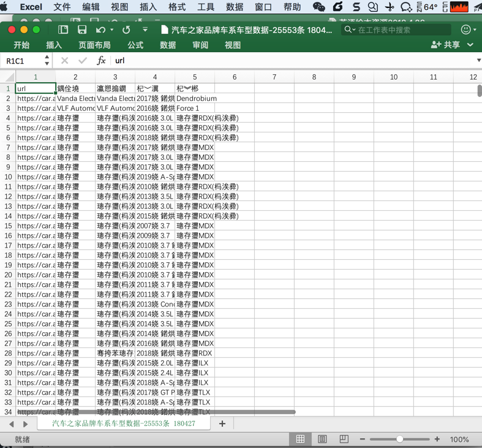This screenshot has width=482, height=448.
Task: Click the Share (共享) button
Action: point(445,45)
